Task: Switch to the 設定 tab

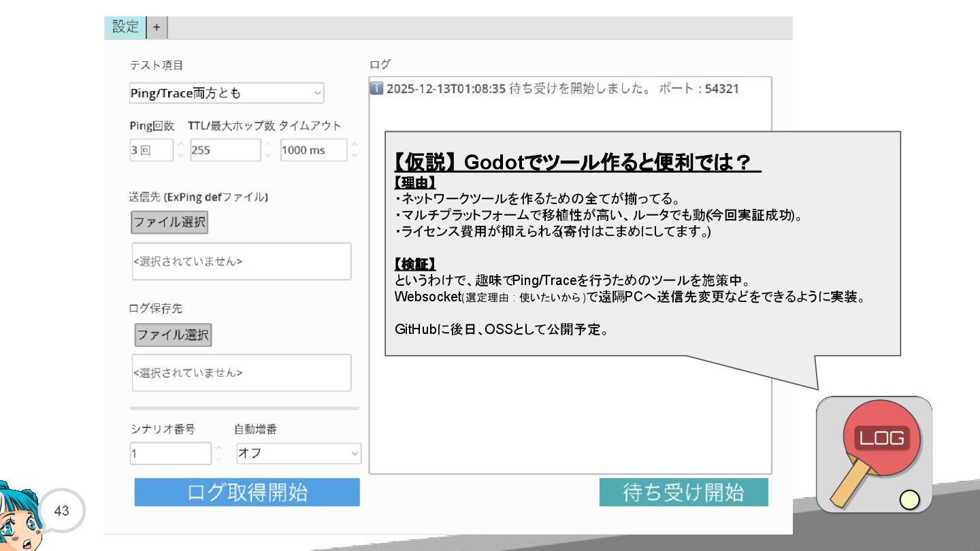Action: 125,27
